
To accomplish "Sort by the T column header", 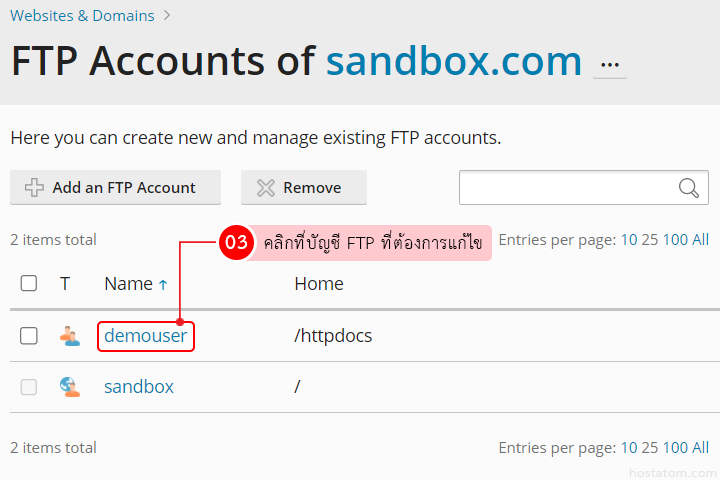I will coord(65,284).
